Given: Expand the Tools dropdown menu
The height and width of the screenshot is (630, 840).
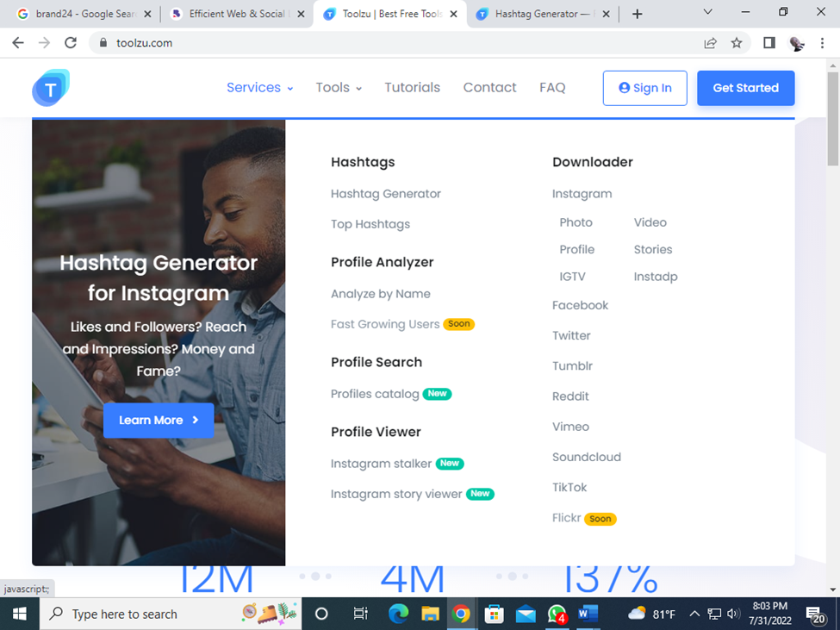Looking at the screenshot, I should [339, 87].
